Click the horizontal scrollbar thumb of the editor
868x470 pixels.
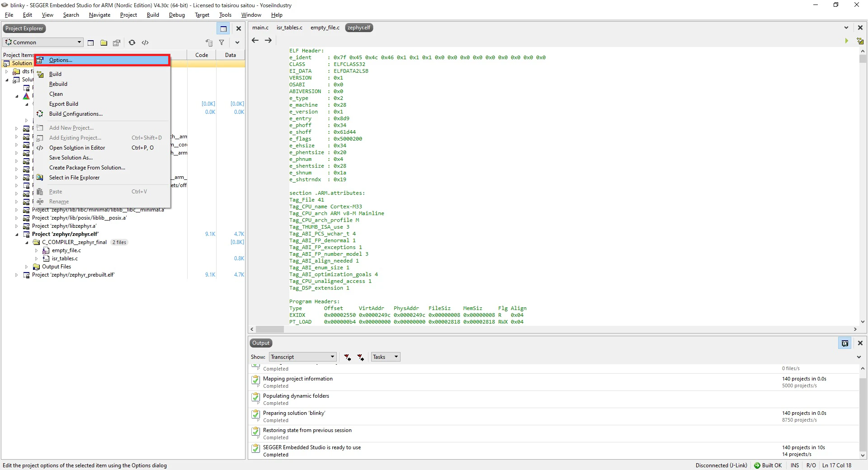[269, 329]
